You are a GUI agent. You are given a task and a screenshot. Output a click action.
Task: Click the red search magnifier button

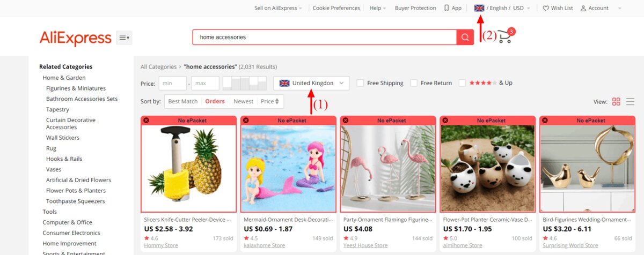[x=465, y=37]
